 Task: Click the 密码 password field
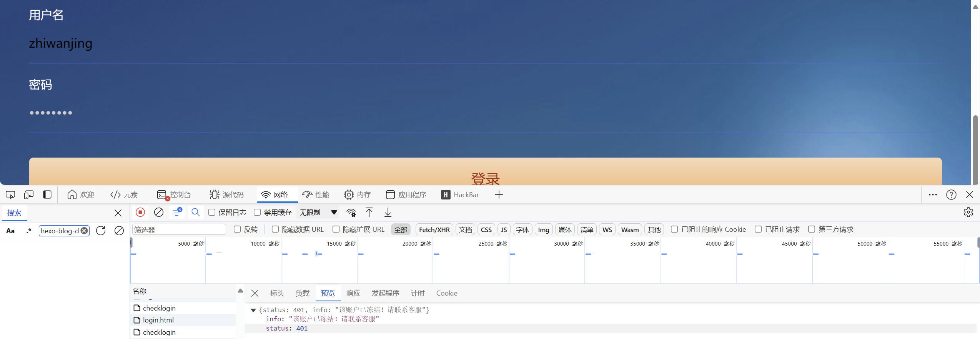(485, 113)
